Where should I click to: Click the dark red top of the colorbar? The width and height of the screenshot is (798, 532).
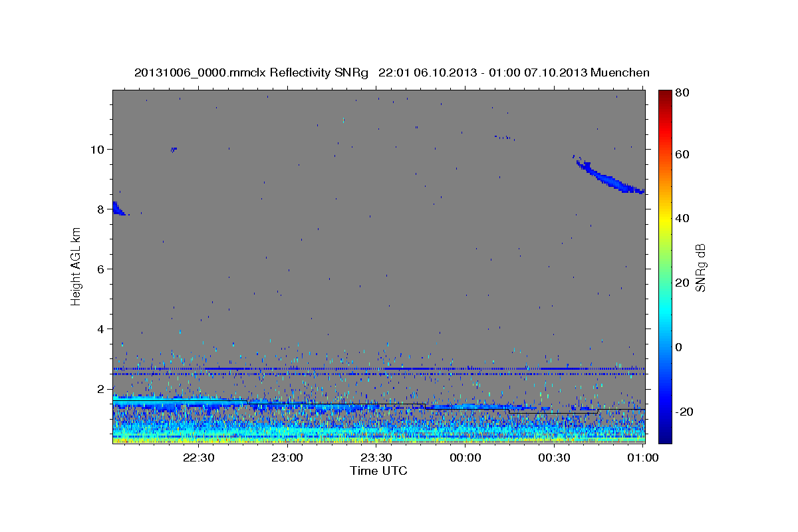(665, 94)
